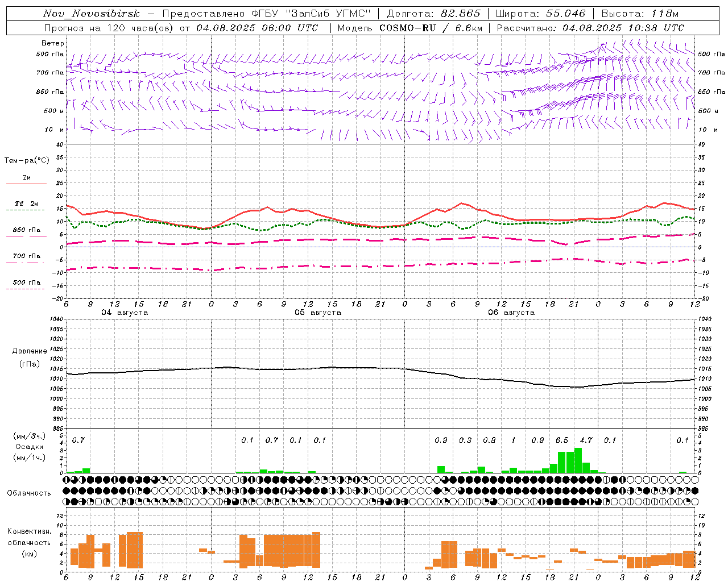Click the Долгота: 82.865 value
The height and width of the screenshot is (582, 728).
coord(433,14)
